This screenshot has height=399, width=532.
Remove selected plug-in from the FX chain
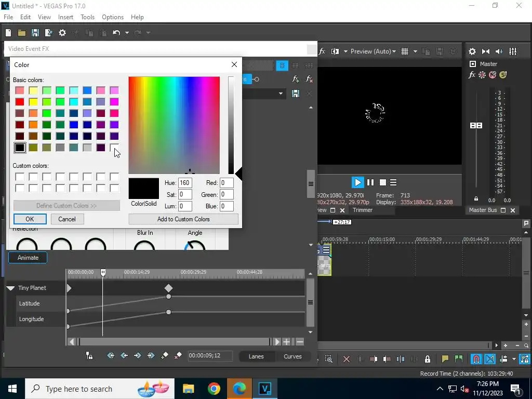click(309, 79)
